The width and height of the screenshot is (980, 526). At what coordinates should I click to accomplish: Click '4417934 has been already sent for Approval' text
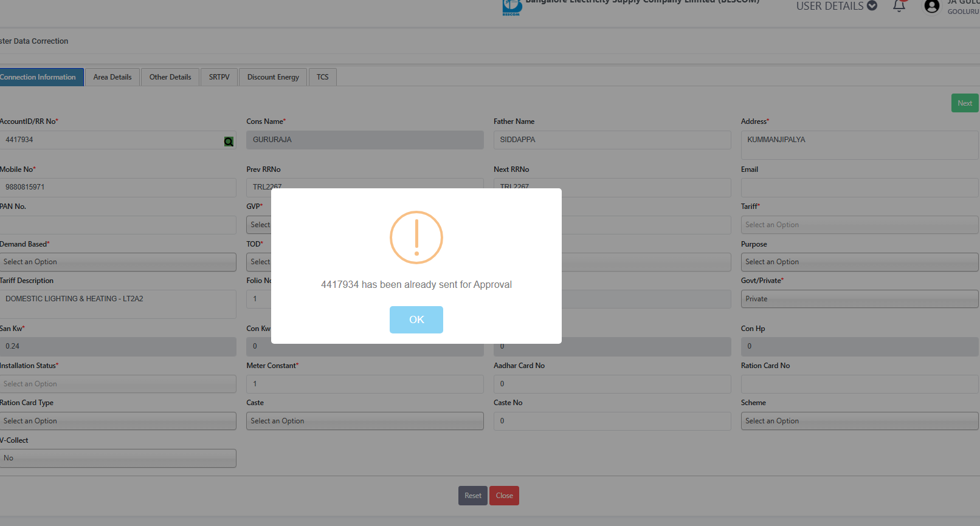pyautogui.click(x=416, y=284)
